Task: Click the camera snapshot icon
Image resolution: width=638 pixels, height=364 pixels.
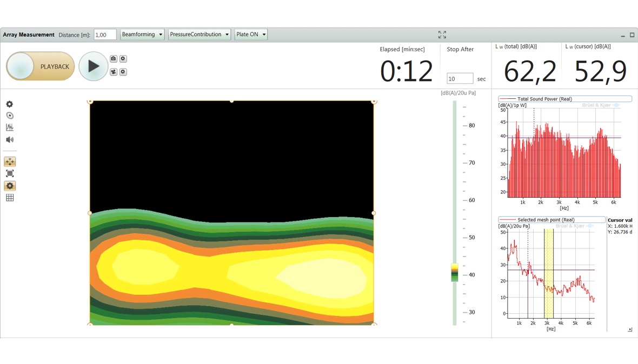Action: (x=113, y=59)
